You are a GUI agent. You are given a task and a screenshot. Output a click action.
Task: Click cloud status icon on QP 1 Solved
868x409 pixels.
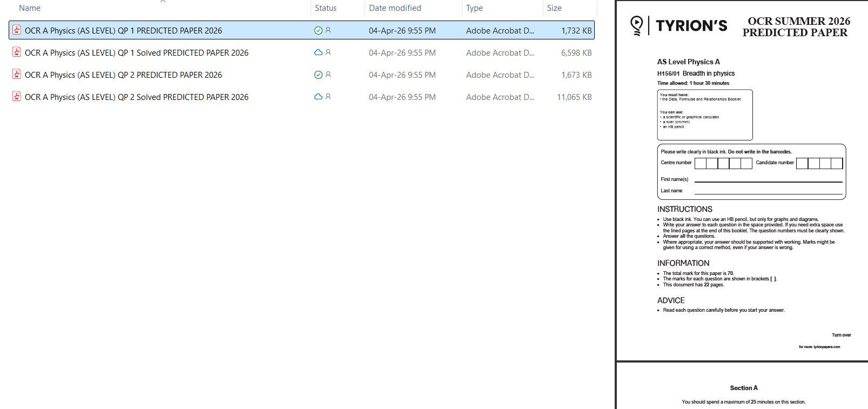[x=318, y=53]
